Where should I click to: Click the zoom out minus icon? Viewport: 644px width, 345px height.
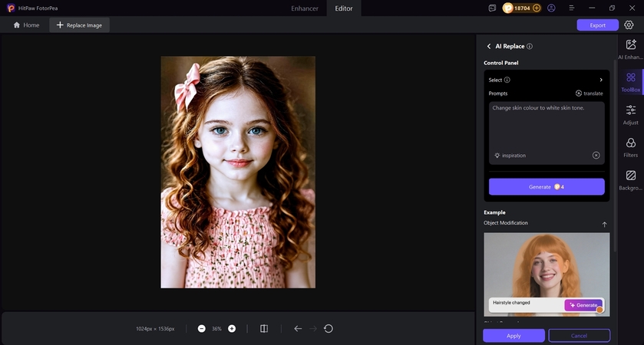point(201,329)
